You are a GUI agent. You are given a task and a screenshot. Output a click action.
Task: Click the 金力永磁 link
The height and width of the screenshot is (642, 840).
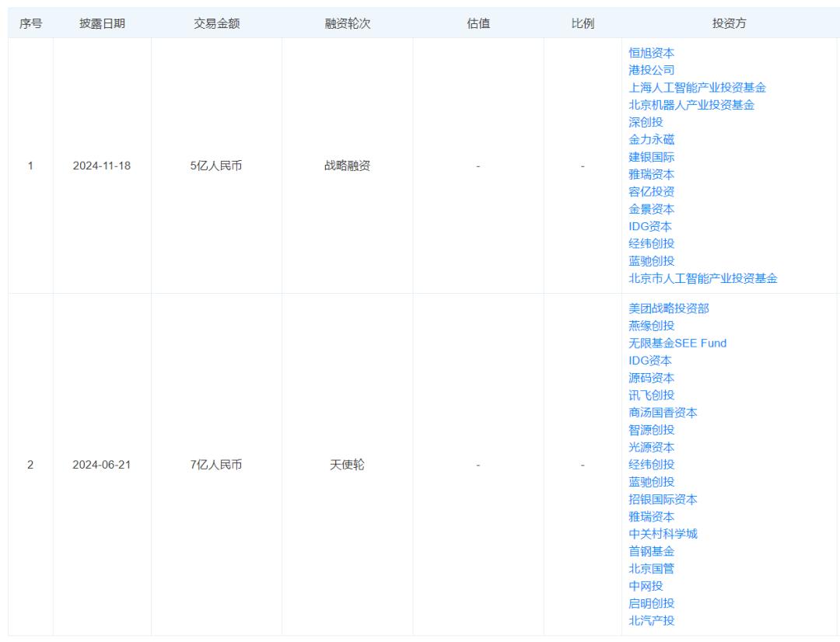[651, 140]
